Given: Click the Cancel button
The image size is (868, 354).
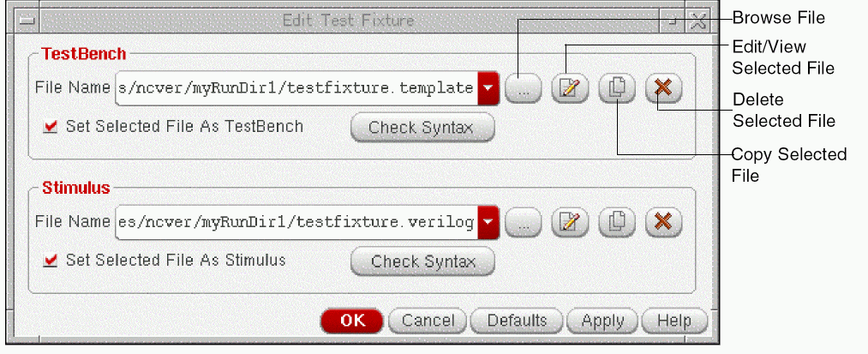Looking at the screenshot, I should pos(428,321).
